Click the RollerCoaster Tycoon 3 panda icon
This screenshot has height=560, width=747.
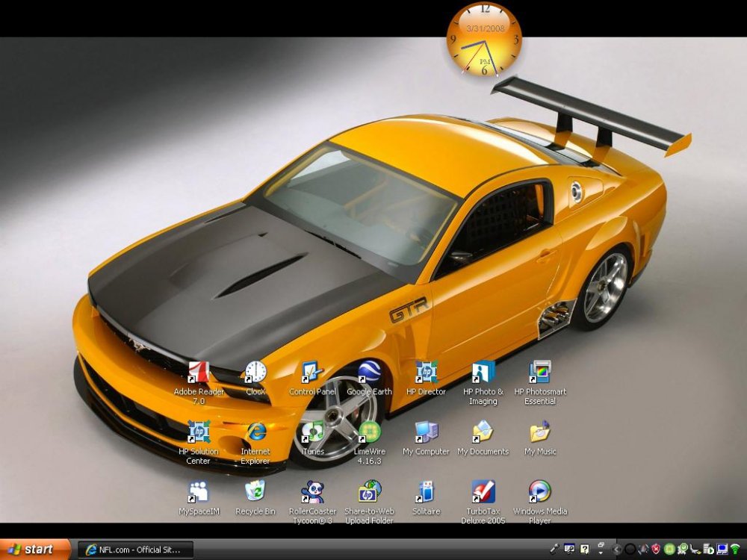pos(312,492)
